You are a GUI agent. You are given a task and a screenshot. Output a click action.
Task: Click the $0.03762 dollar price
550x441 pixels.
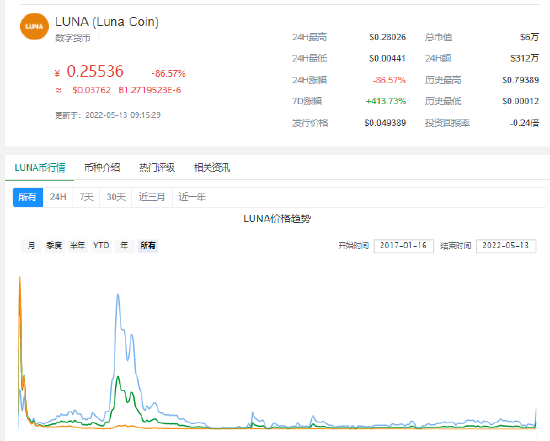91,90
